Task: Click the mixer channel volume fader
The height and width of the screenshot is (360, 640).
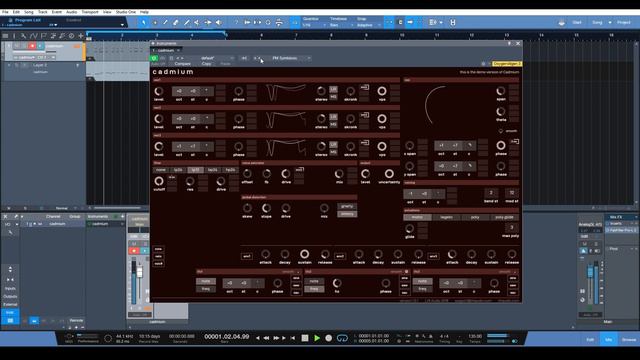Action: pos(140,272)
